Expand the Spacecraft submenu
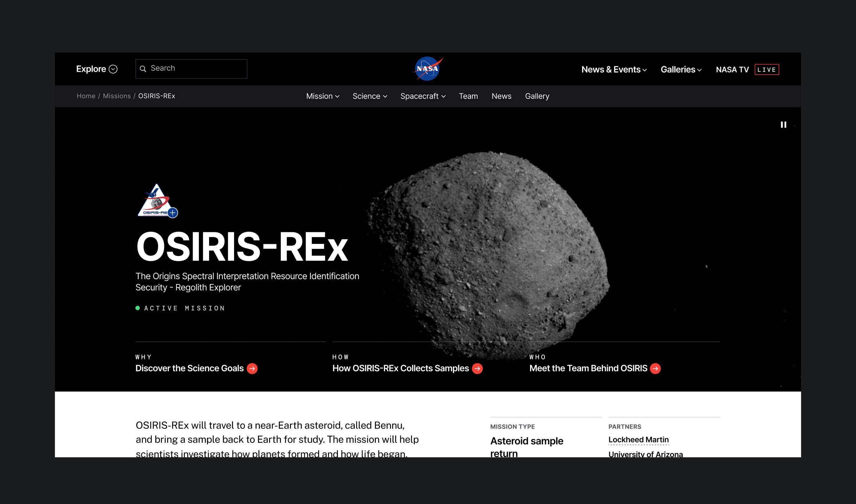Viewport: 856px width, 504px height. [x=423, y=96]
